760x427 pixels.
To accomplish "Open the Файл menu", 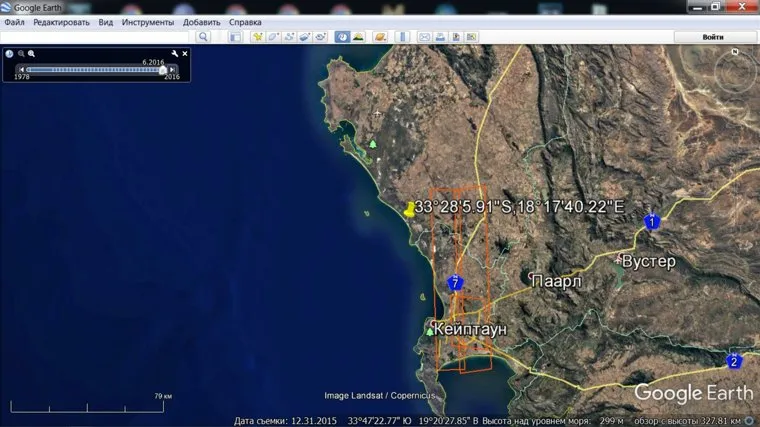I will 15,22.
